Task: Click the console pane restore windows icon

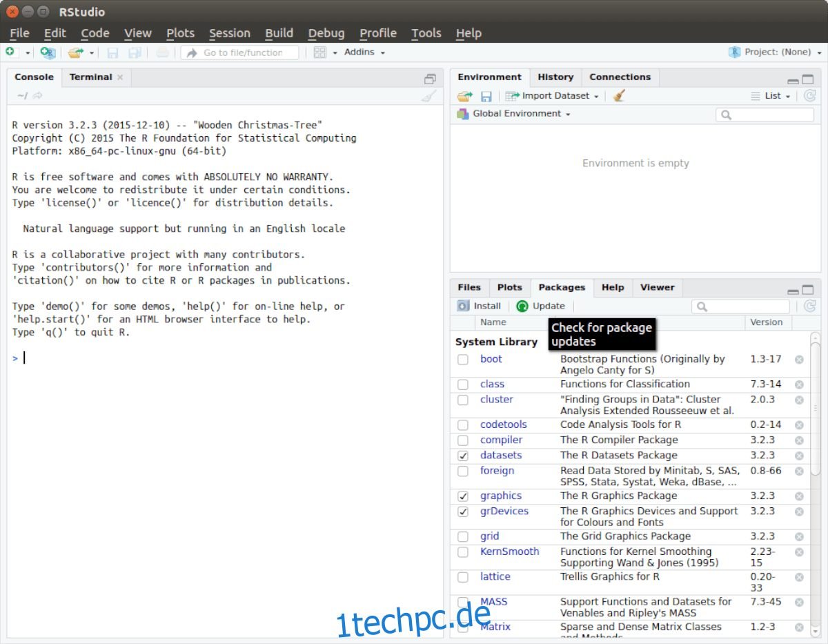Action: 430,79
